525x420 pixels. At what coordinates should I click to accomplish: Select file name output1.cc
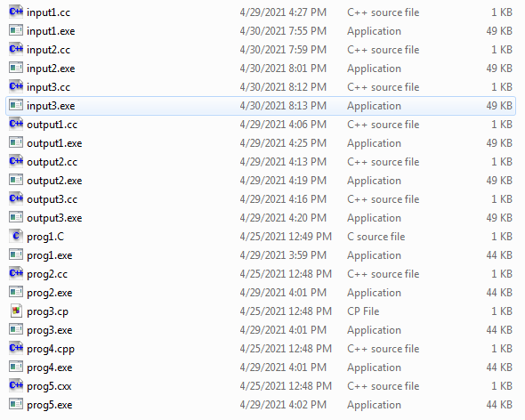point(52,125)
